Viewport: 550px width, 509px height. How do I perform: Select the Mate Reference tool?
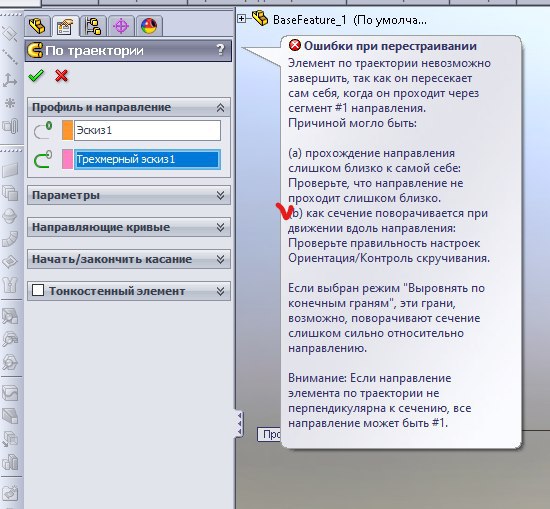(10, 126)
